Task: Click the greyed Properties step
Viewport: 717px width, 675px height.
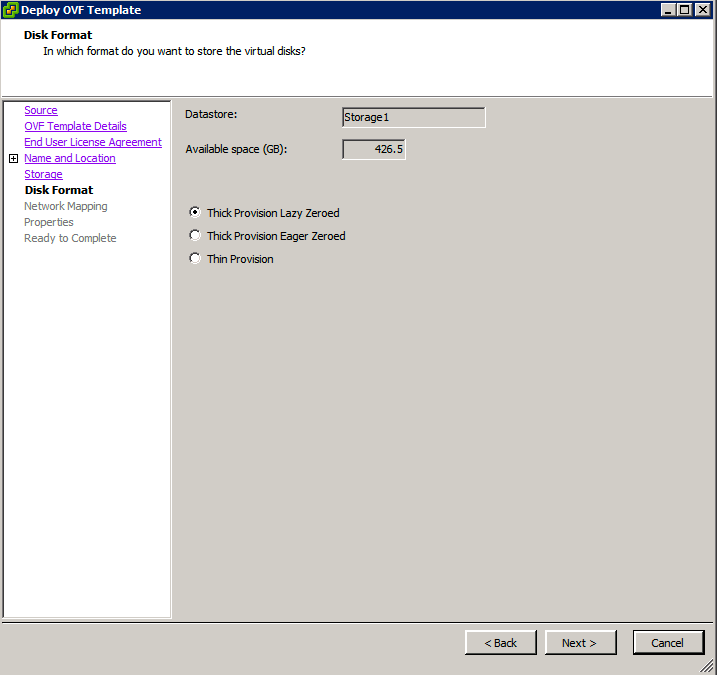Action: (x=49, y=222)
